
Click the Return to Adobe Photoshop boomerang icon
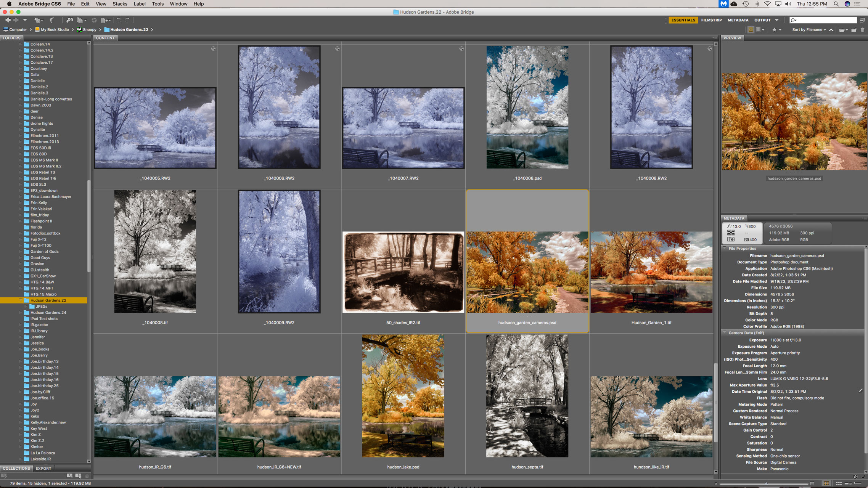click(x=51, y=20)
